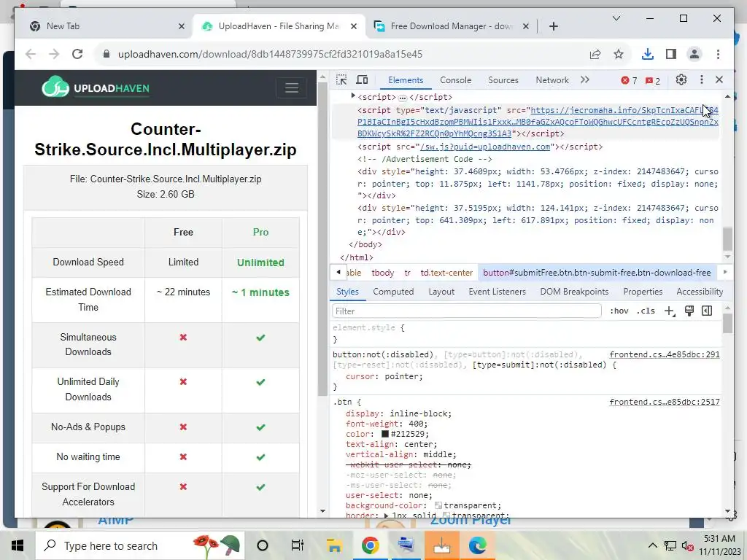Toggle the browser side panel icon
The height and width of the screenshot is (560, 747).
pos(671,54)
